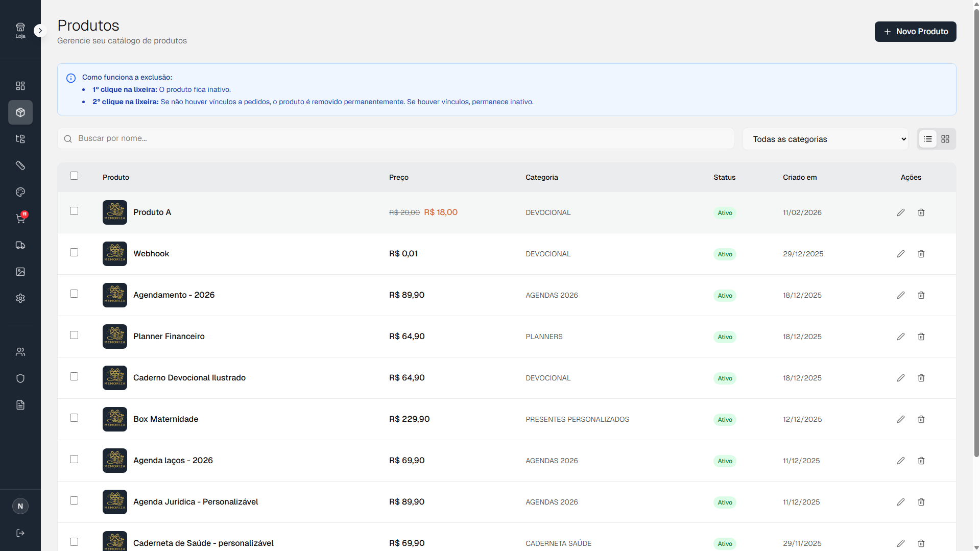Screen dimensions: 980x551
Task: Delete Caderno Devocional Ilustrado product
Action: 921,378
